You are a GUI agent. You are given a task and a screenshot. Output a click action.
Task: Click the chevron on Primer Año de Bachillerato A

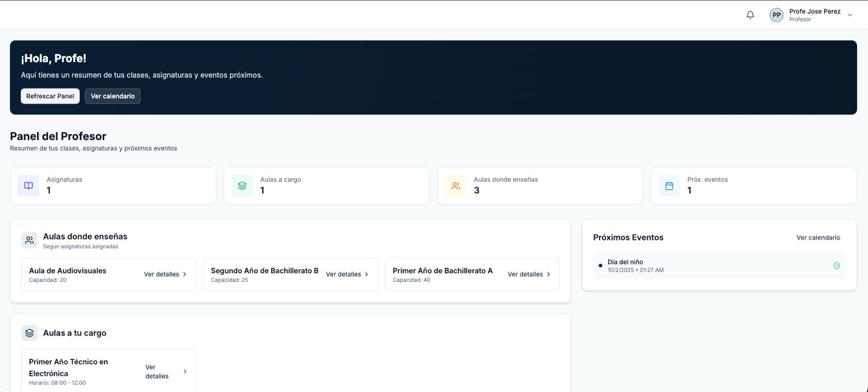click(x=548, y=274)
